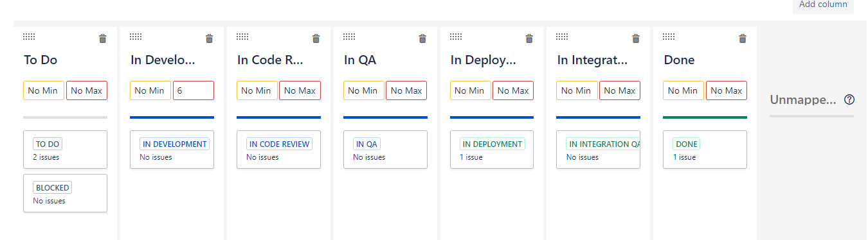Click the Done column No Min field
The image size is (868, 240).
(684, 90)
